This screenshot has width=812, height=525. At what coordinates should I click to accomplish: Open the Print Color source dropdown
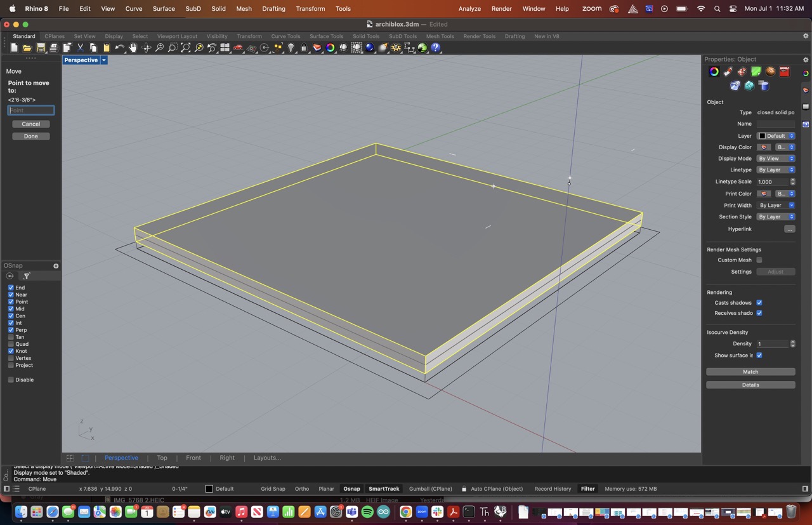point(785,194)
